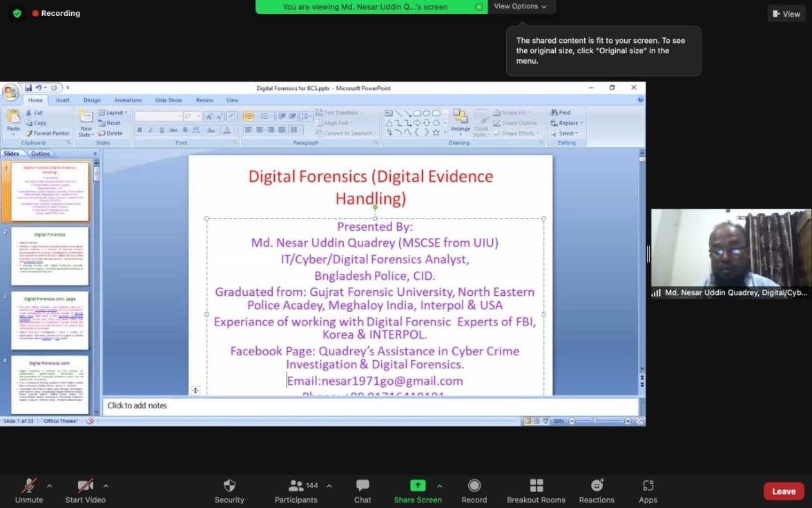The image size is (812, 508).
Task: Switch to the Animations ribbon tab
Action: [x=127, y=100]
